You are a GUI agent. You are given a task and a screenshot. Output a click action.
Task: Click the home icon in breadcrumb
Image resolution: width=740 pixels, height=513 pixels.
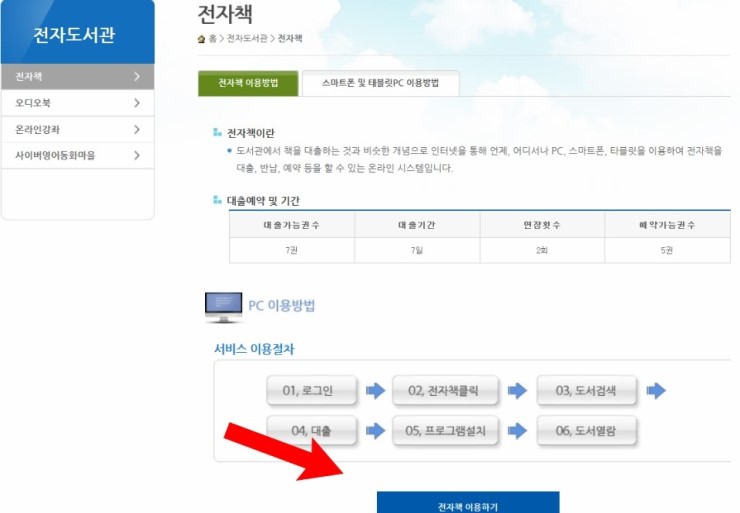point(202,39)
